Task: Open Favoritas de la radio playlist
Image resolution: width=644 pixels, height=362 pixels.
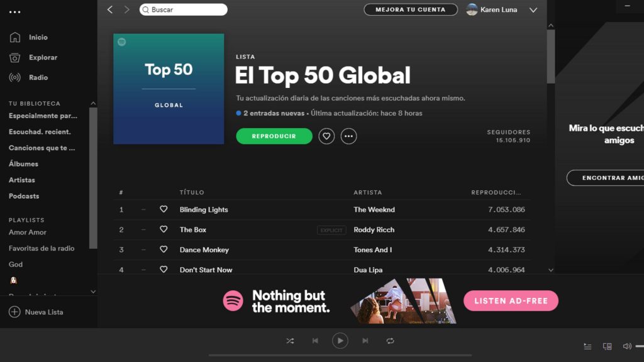Action: 42,248
